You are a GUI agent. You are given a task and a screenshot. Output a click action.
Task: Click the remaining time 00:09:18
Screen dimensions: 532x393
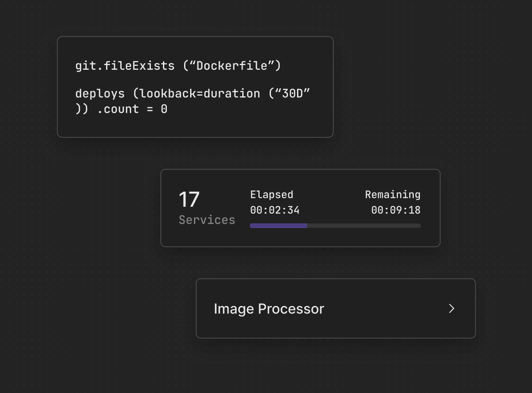pos(395,210)
